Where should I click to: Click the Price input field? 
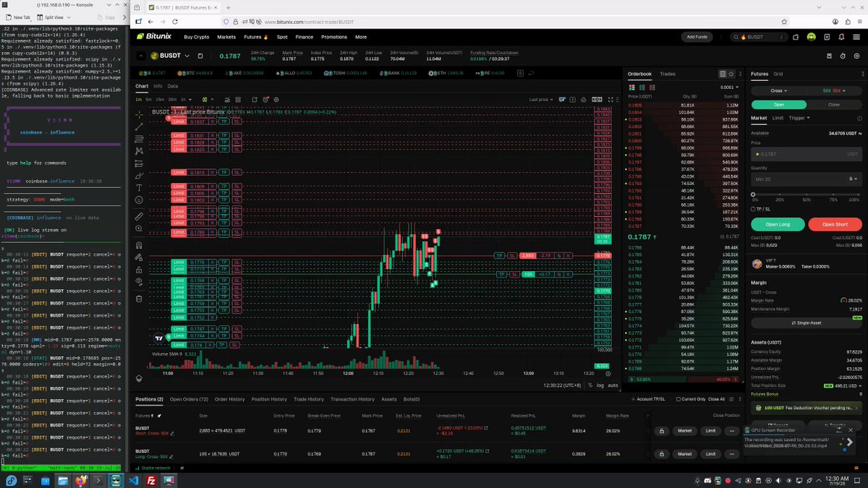click(807, 154)
